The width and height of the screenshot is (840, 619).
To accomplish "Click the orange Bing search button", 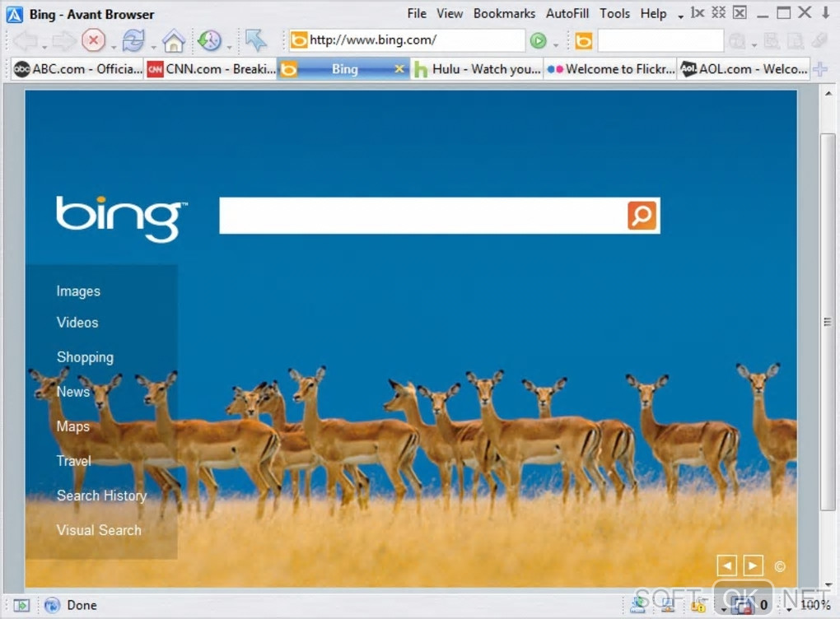I will click(642, 216).
